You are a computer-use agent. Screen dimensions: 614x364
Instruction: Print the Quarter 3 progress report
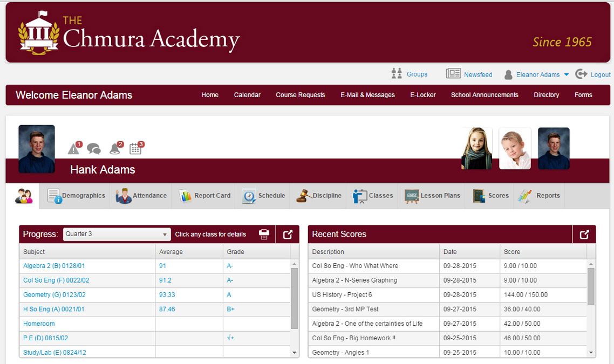pos(264,234)
